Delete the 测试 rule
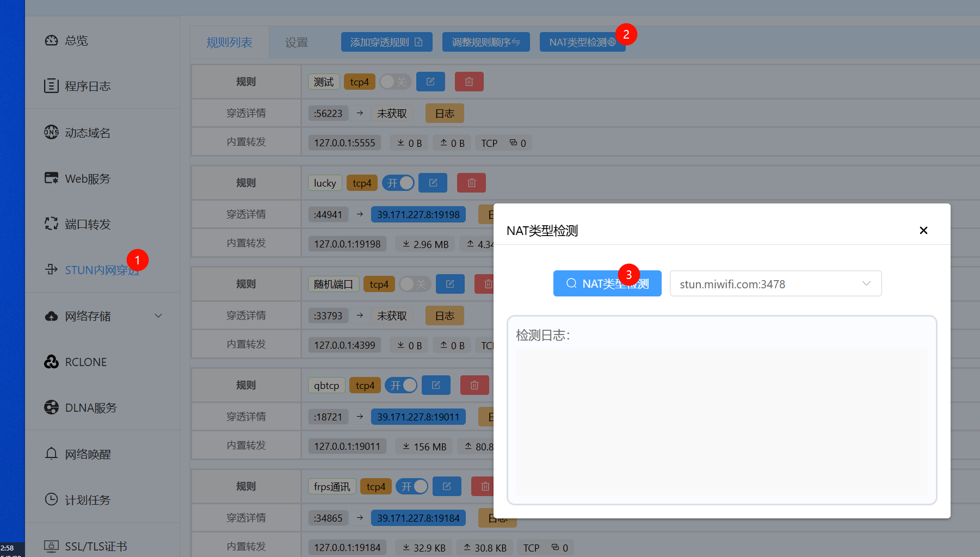The height and width of the screenshot is (557, 980). [469, 82]
